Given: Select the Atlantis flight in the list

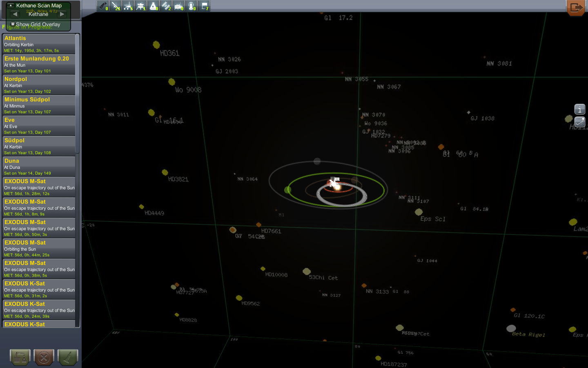Looking at the screenshot, I should [39, 44].
